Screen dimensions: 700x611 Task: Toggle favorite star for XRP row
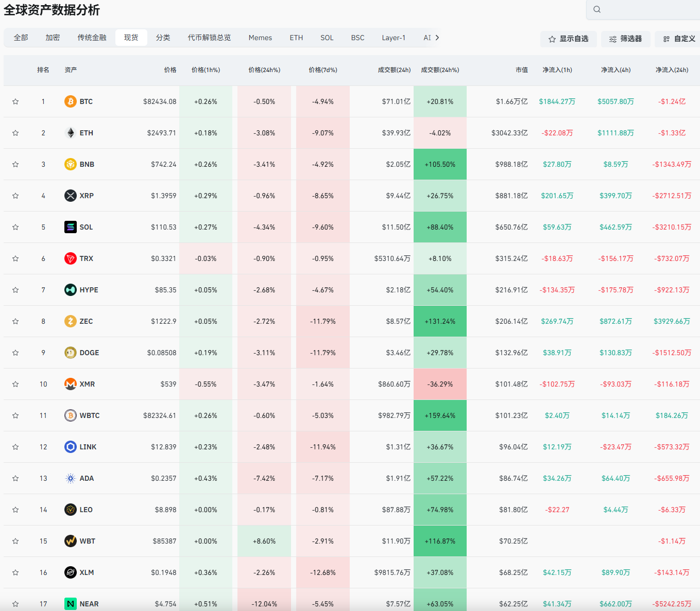15,196
